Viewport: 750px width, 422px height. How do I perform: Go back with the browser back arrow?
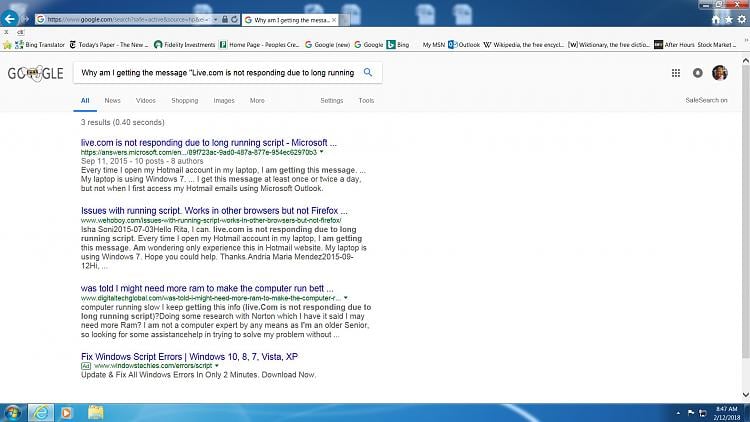coord(10,19)
